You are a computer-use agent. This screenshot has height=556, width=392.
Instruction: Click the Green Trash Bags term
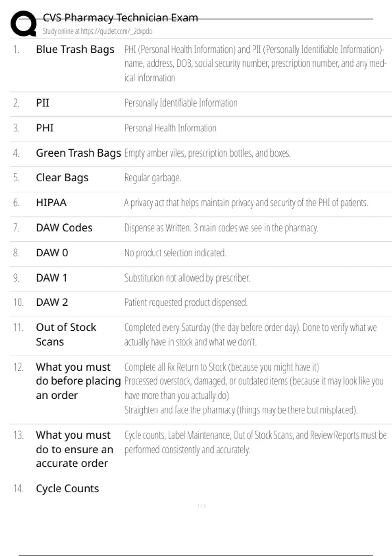pyautogui.click(x=78, y=153)
